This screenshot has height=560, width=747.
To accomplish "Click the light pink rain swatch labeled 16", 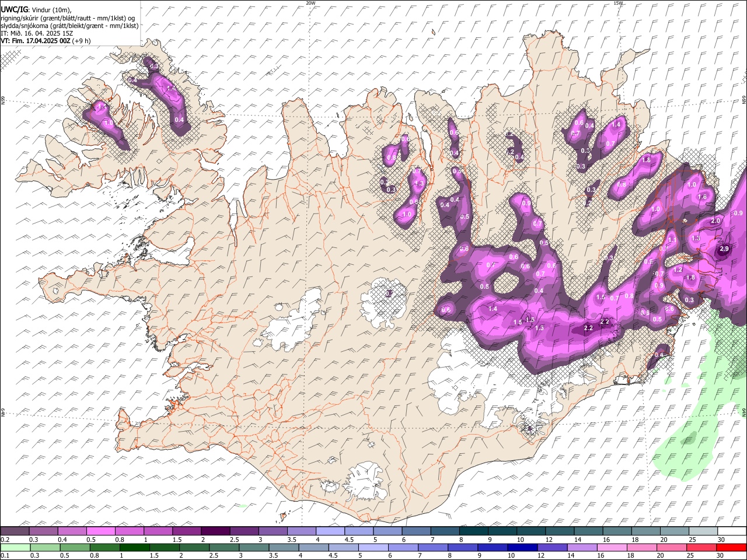I will (x=612, y=547).
